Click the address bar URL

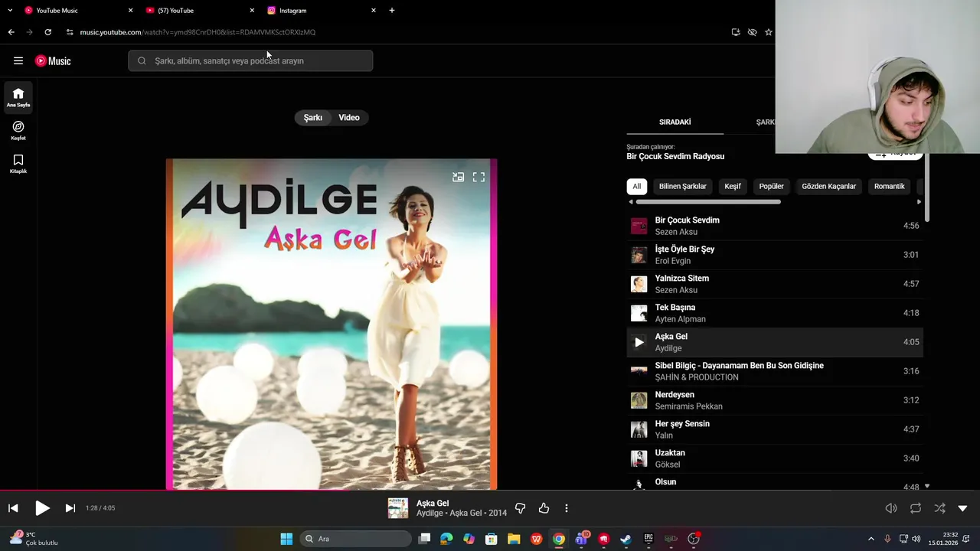[198, 32]
